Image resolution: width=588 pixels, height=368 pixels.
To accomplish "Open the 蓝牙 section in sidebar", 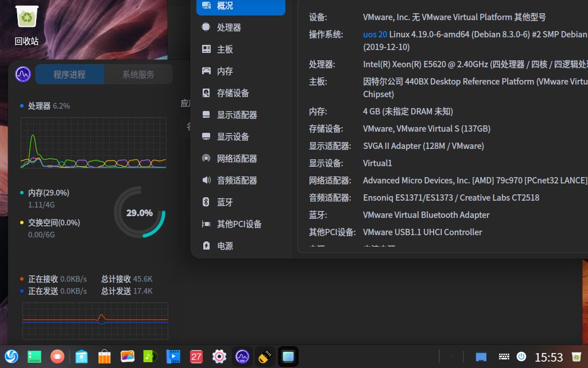I will (x=224, y=202).
